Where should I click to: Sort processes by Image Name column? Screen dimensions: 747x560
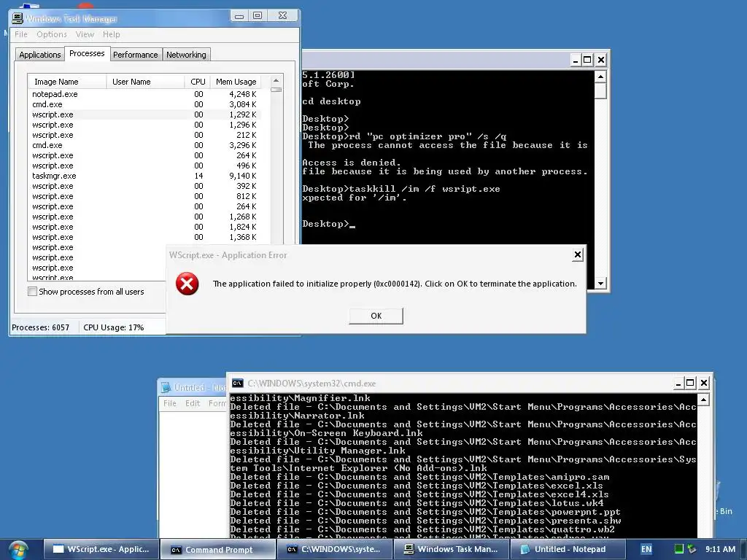tap(67, 82)
